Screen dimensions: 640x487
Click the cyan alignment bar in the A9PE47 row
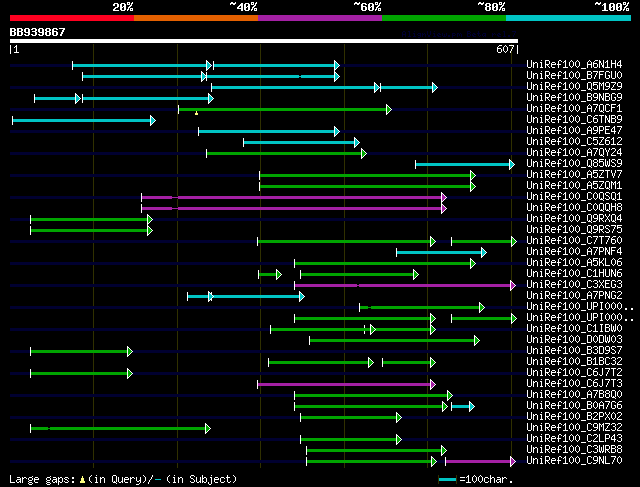[x=269, y=131]
